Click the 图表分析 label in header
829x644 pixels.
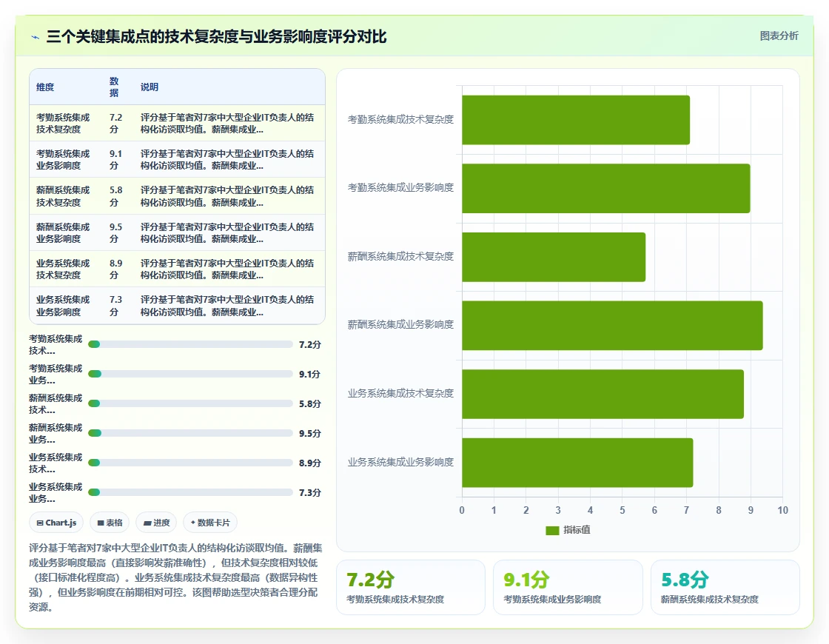tap(779, 36)
